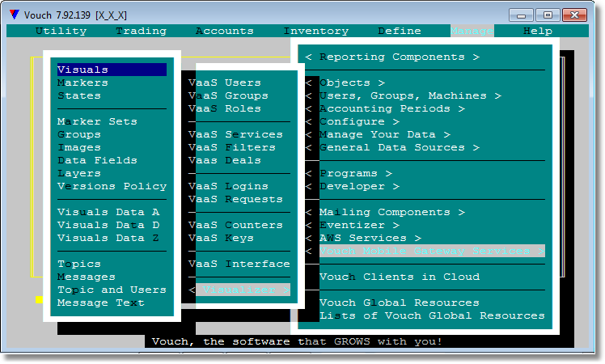Click the highlighted Manage menu
The image size is (605, 364).
point(472,31)
